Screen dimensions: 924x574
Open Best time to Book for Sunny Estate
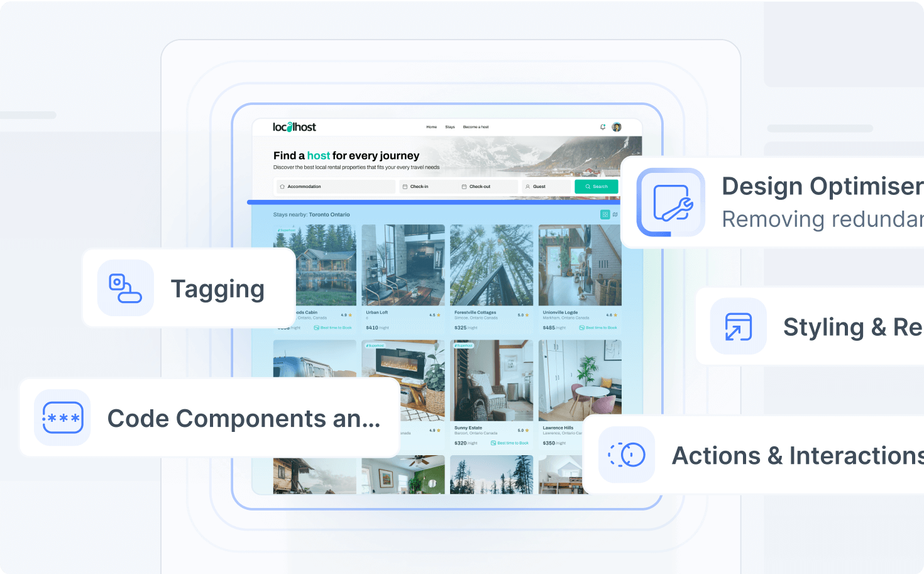coord(509,443)
